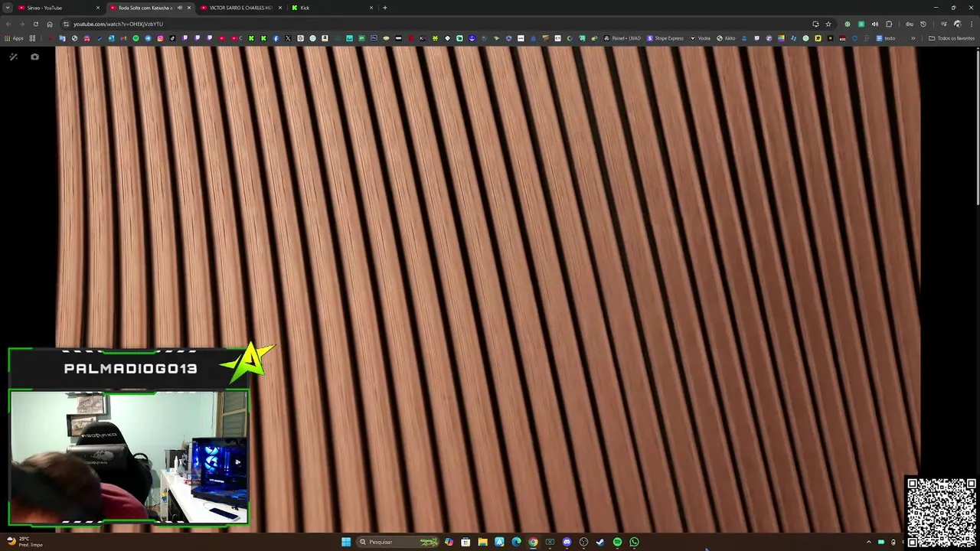Open the Spotify bookmark icon
Image resolution: width=980 pixels, height=551 pixels.
click(x=136, y=38)
